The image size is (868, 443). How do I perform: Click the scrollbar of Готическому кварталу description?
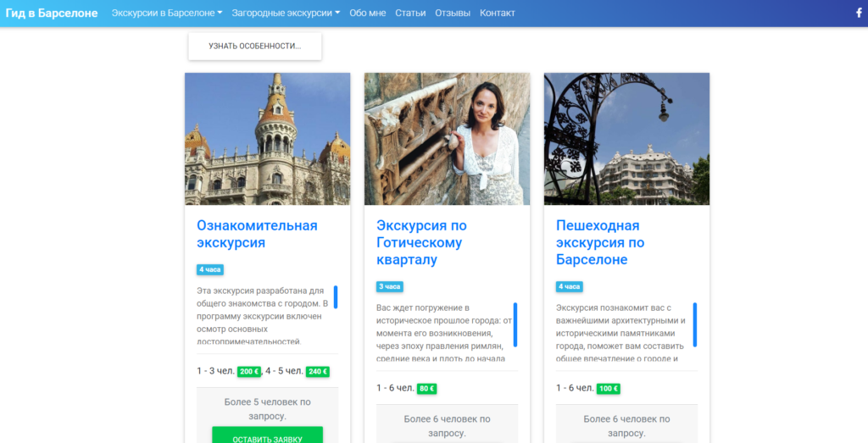click(515, 324)
